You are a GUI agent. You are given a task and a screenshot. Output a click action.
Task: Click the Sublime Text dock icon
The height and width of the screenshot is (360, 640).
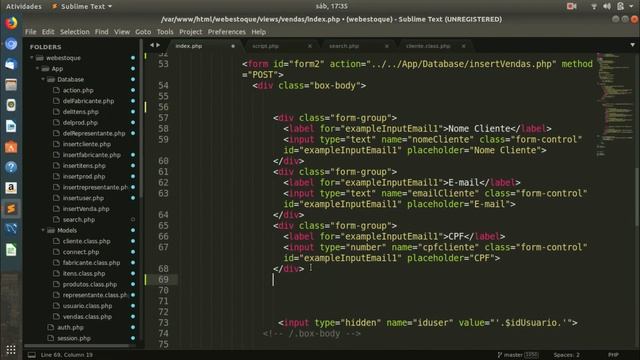tap(11, 209)
